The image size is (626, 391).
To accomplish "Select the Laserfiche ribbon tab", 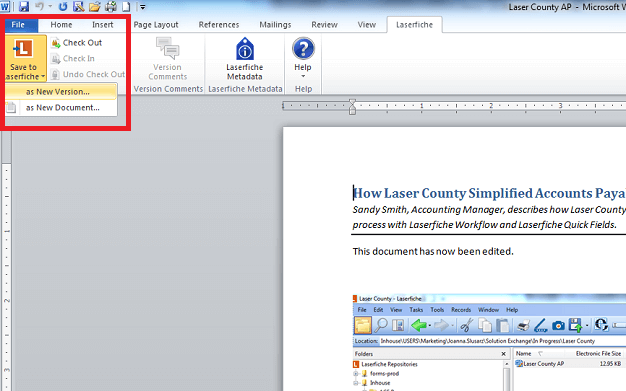I will point(414,25).
